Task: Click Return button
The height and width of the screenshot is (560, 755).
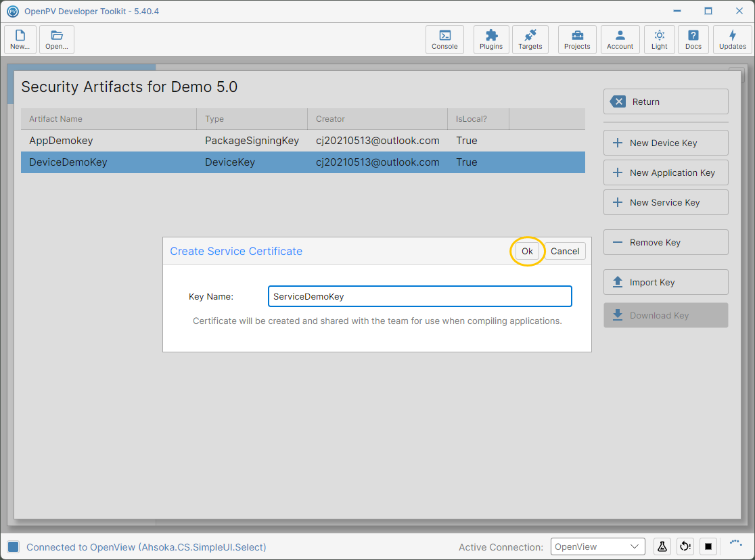Action: click(666, 101)
